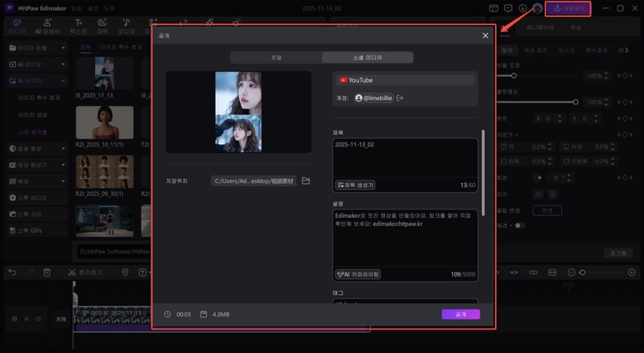
Task: Click the 분리하기 split scissors tool
Action: click(x=85, y=272)
